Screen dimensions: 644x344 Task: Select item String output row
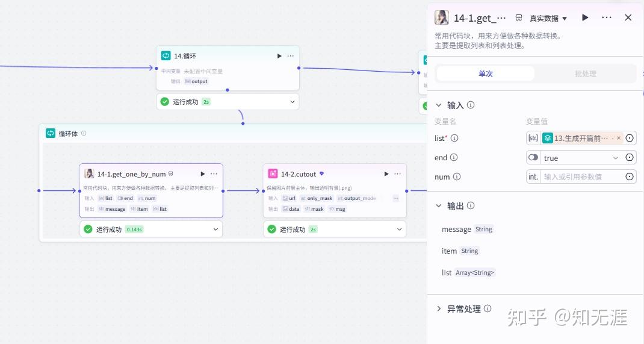pyautogui.click(x=460, y=251)
